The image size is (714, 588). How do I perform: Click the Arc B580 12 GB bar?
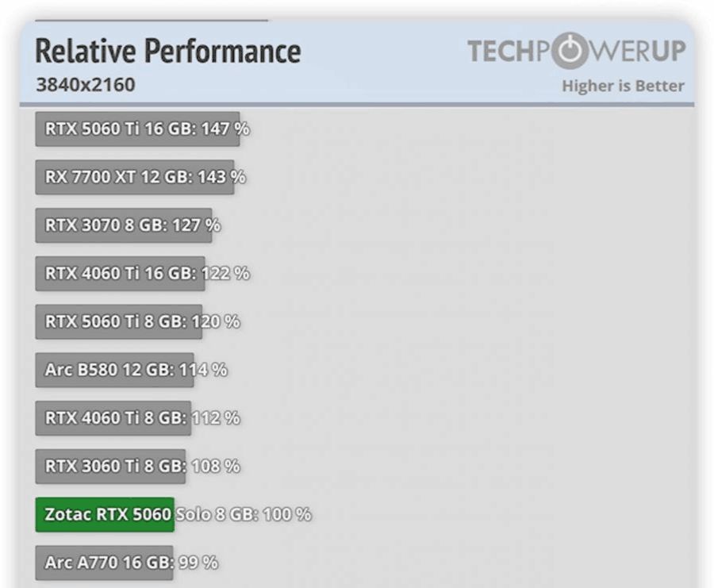point(114,370)
